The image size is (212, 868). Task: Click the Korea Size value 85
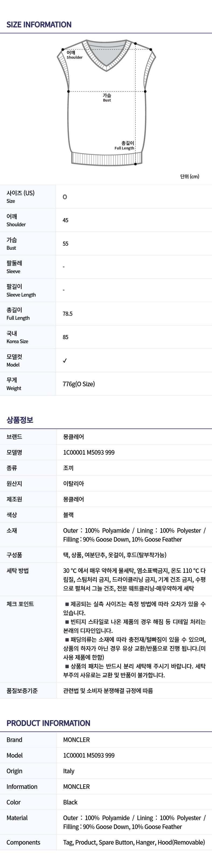[x=66, y=337]
